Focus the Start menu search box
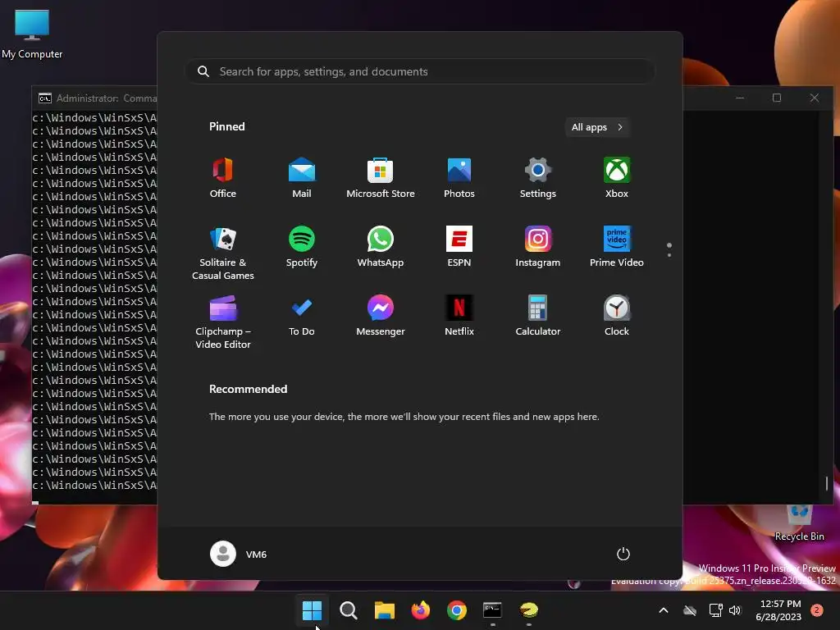The height and width of the screenshot is (630, 840). [420, 71]
